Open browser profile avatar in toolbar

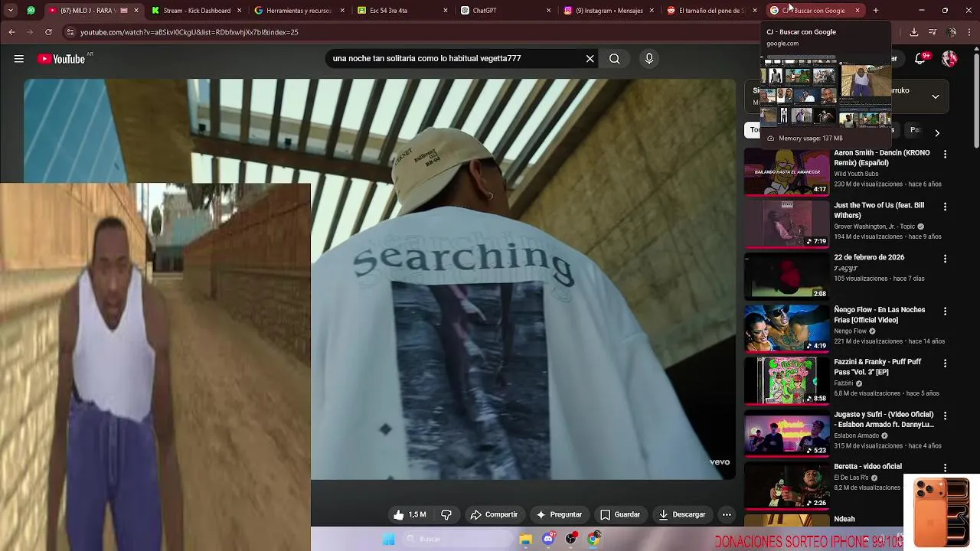pos(951,32)
